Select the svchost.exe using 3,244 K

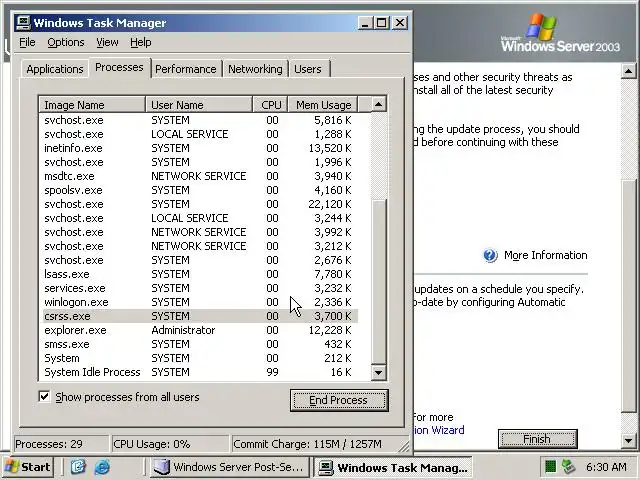coord(200,218)
